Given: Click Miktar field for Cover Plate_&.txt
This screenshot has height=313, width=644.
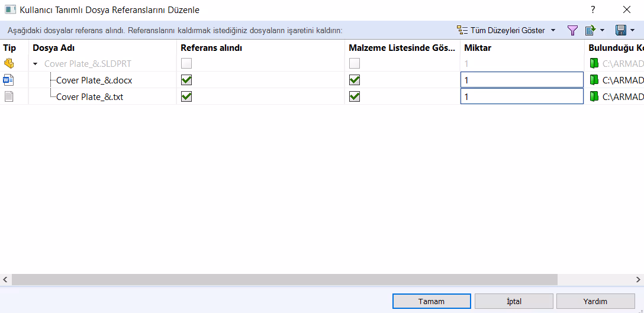Looking at the screenshot, I should [x=522, y=96].
